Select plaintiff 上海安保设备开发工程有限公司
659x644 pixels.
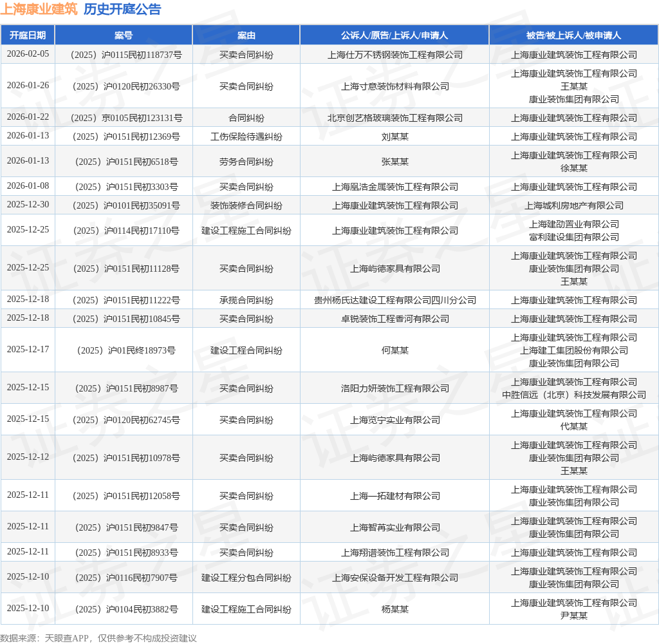pyautogui.click(x=395, y=578)
